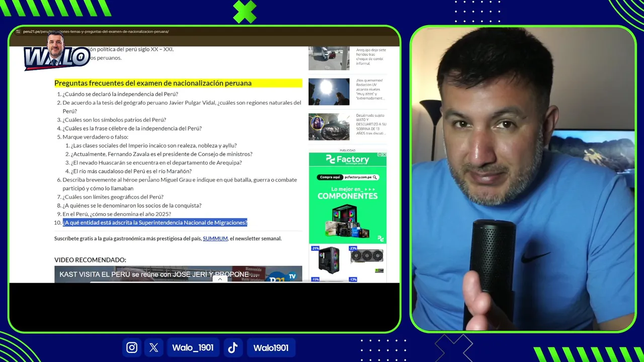Open the UV radiation sun thumbnail in the sidebar
The width and height of the screenshot is (644, 362).
pos(329,92)
